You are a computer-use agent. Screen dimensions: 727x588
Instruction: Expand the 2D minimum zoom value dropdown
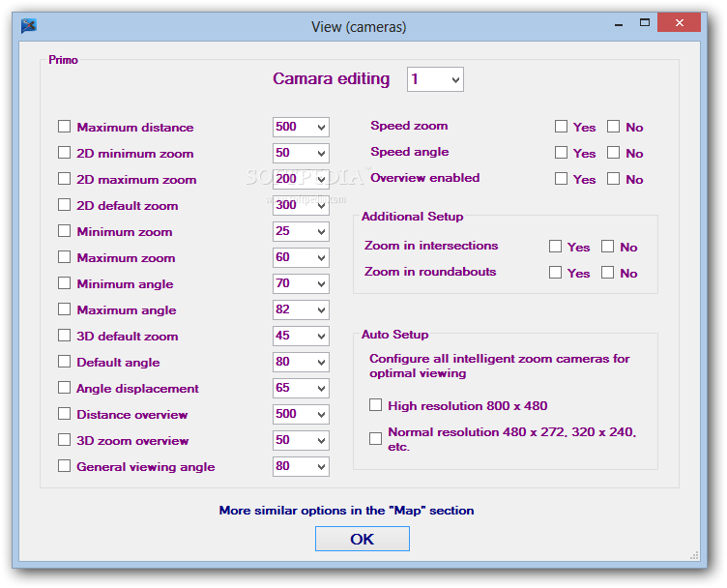tap(301, 153)
